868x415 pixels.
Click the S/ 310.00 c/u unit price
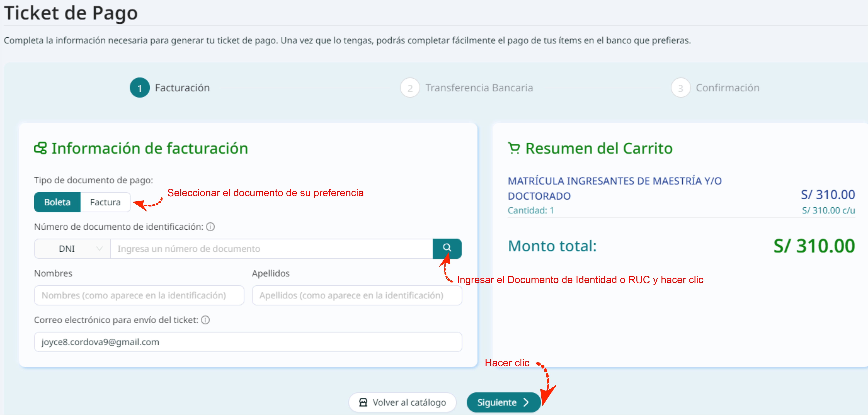828,210
